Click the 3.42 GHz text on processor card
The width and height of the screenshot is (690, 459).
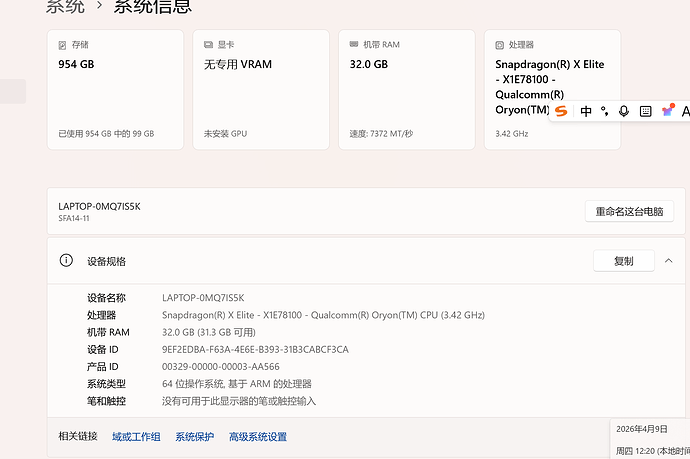(512, 134)
